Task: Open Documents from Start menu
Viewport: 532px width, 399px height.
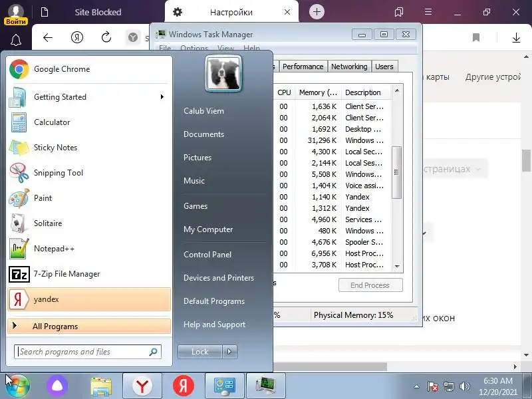Action: (203, 134)
